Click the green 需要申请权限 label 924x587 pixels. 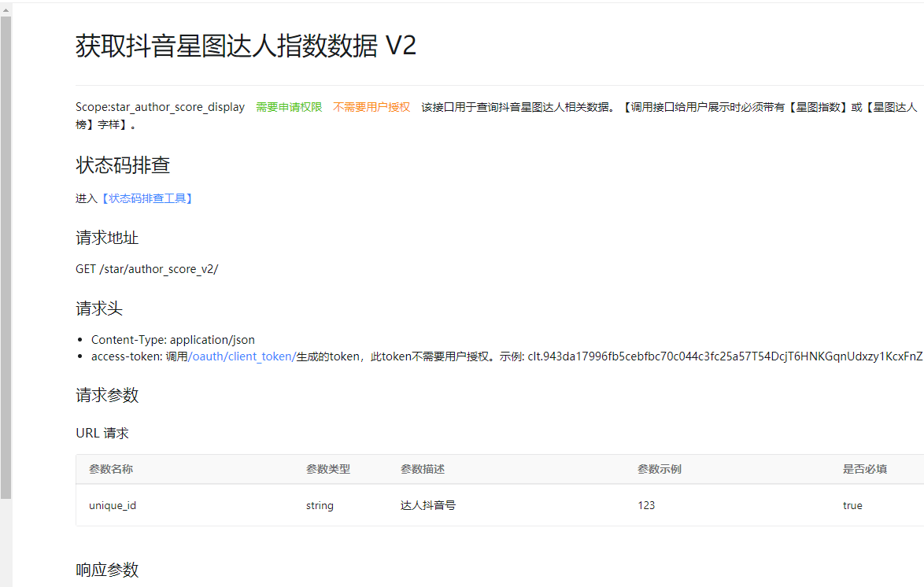(289, 107)
